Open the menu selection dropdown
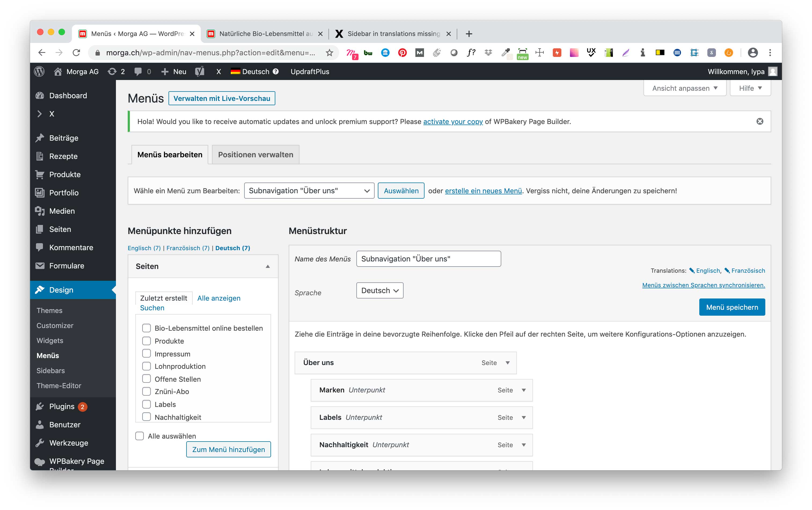Screen dimensions: 812x510 point(309,191)
